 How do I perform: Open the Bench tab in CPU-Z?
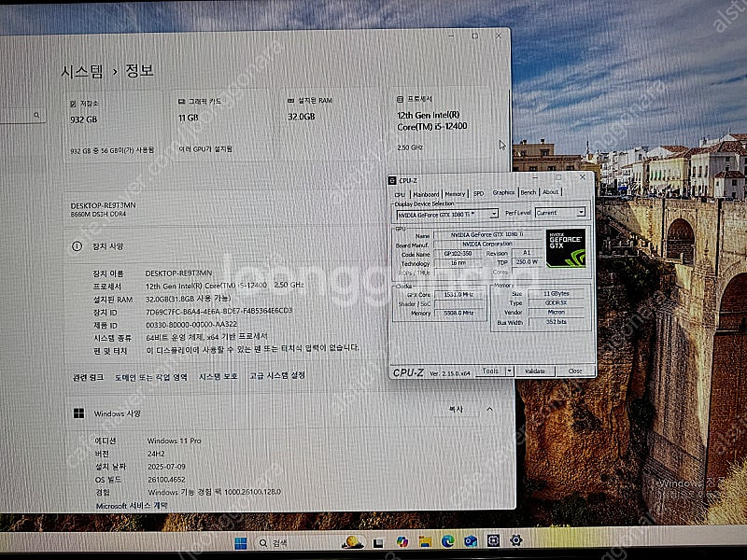529,192
